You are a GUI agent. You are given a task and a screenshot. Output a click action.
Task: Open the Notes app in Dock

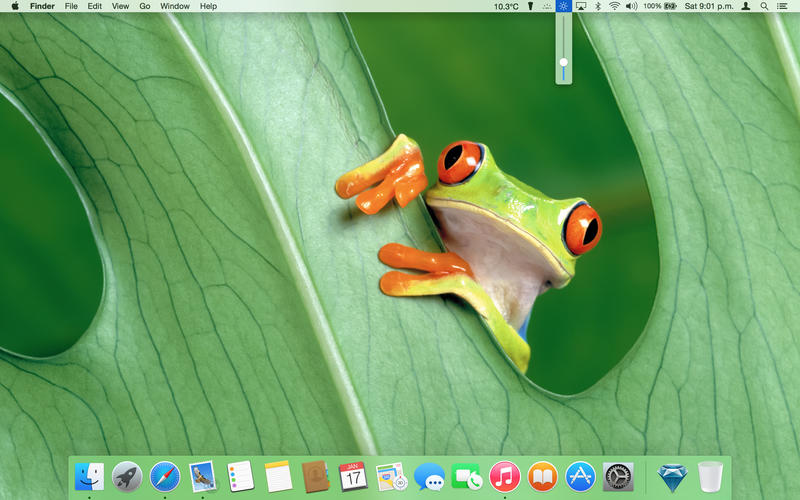point(278,476)
